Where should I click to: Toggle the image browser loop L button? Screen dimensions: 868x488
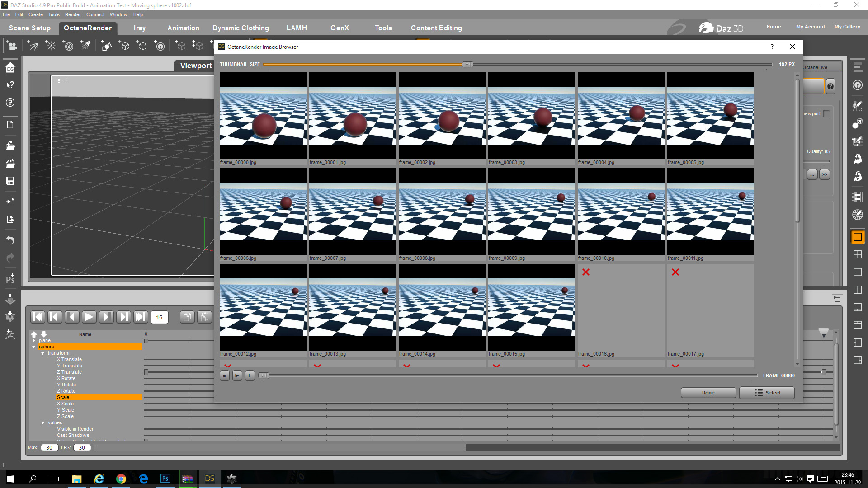[x=250, y=375]
